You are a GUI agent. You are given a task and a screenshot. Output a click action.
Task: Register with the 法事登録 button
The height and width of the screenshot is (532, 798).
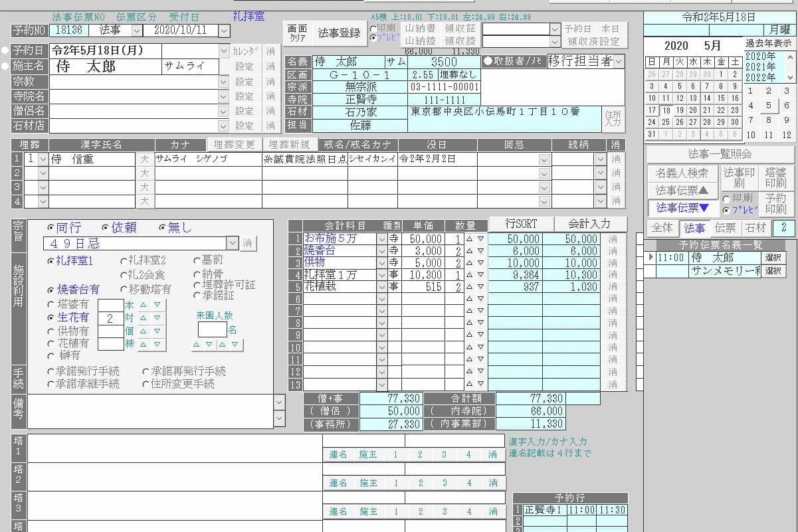click(x=339, y=33)
